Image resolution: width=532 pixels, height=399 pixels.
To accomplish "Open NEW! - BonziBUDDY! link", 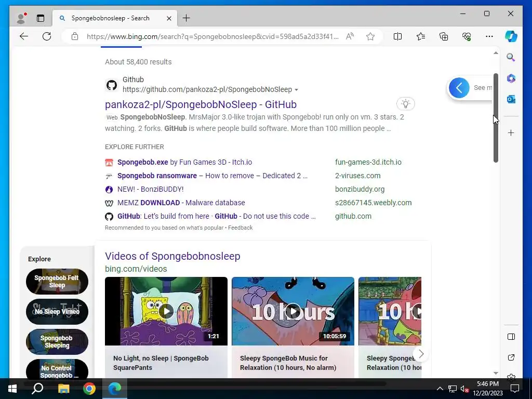I will (150, 189).
